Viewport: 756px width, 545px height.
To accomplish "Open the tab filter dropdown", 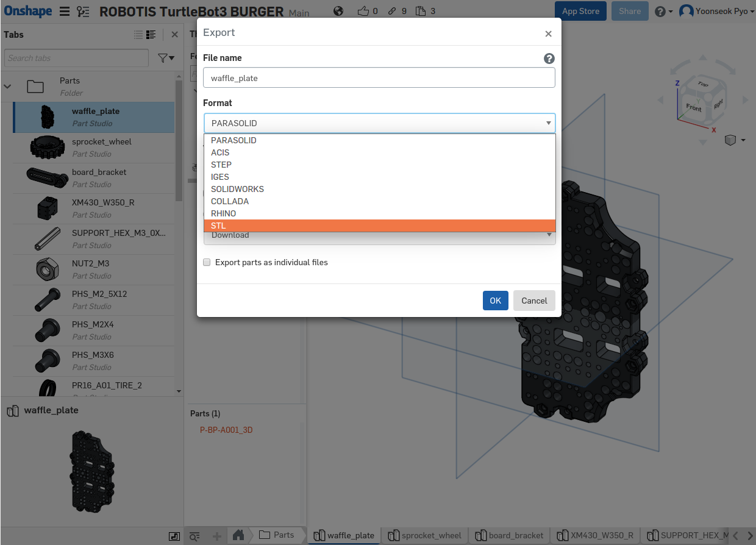I will coord(166,58).
